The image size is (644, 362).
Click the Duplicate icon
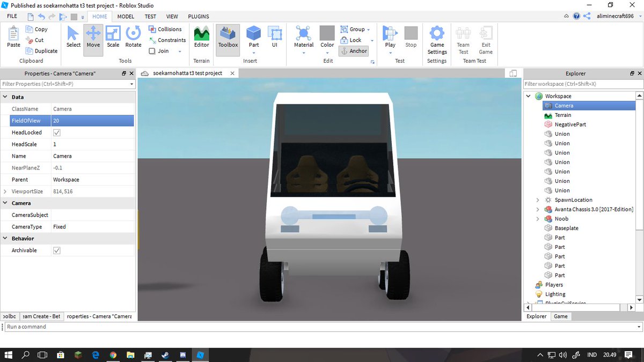point(30,51)
